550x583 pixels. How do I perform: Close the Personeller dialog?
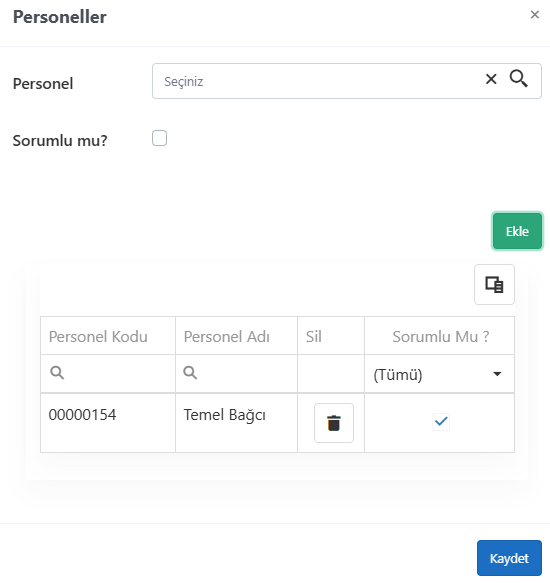point(534,15)
